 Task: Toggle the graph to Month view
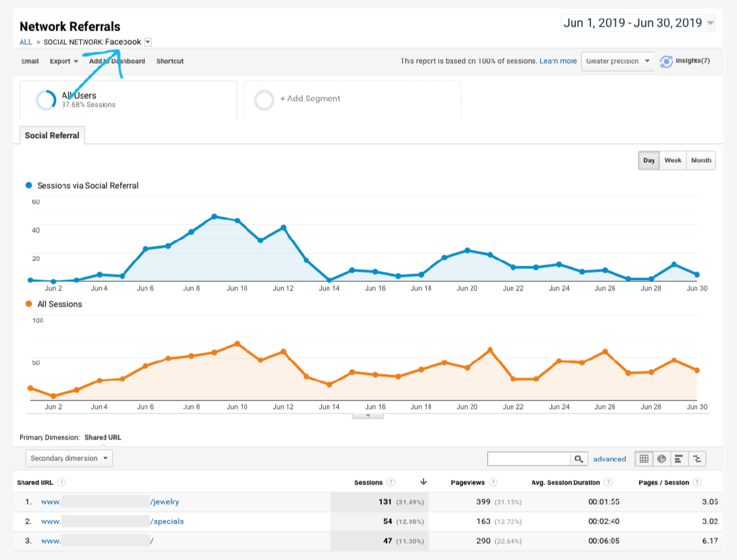point(701,160)
